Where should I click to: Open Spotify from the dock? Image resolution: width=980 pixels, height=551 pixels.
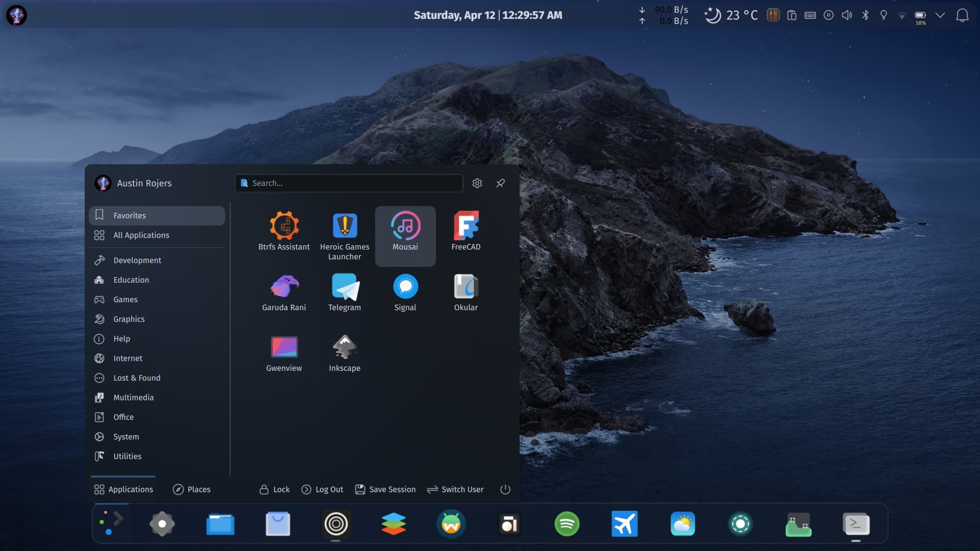coord(567,524)
